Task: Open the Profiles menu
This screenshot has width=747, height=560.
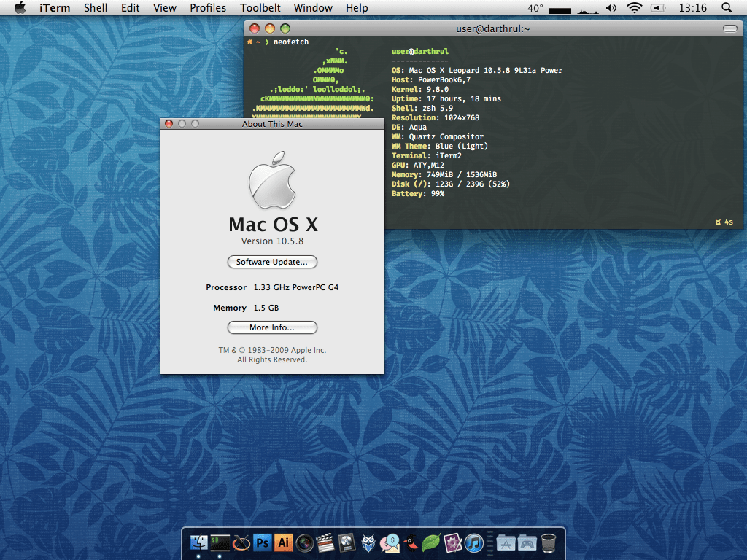Action: pyautogui.click(x=208, y=8)
